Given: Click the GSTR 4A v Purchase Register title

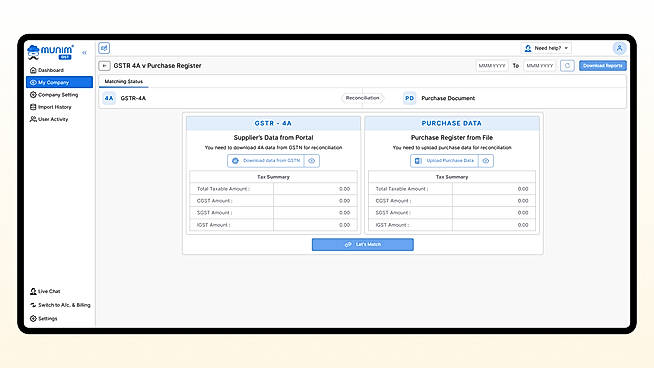Looking at the screenshot, I should click(x=157, y=66).
